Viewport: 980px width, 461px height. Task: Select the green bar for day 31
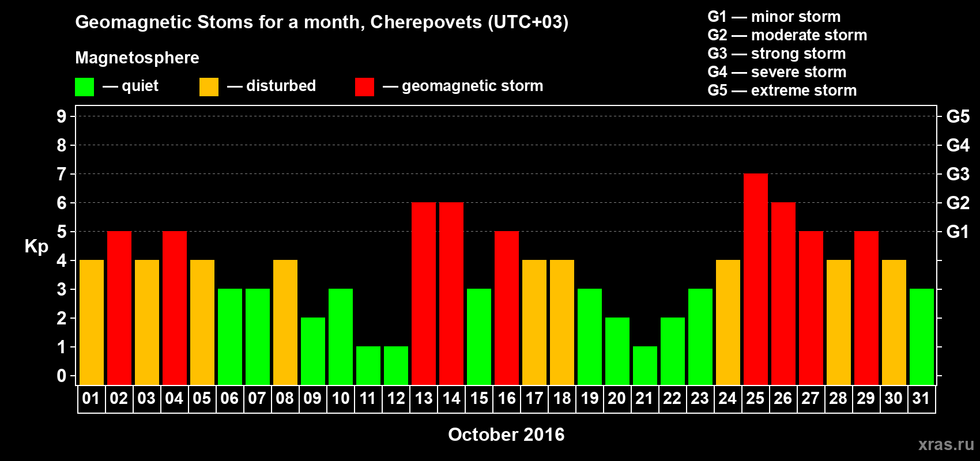(x=922, y=337)
